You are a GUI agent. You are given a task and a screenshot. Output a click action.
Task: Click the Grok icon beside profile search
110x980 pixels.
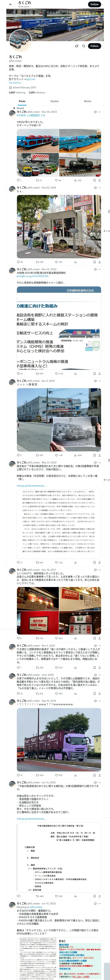77,46
